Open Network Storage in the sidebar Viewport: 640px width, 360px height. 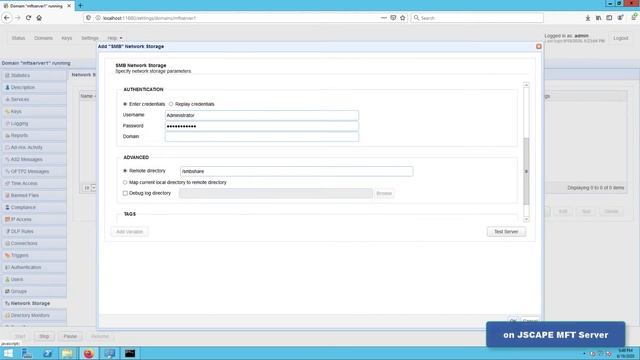click(x=33, y=304)
